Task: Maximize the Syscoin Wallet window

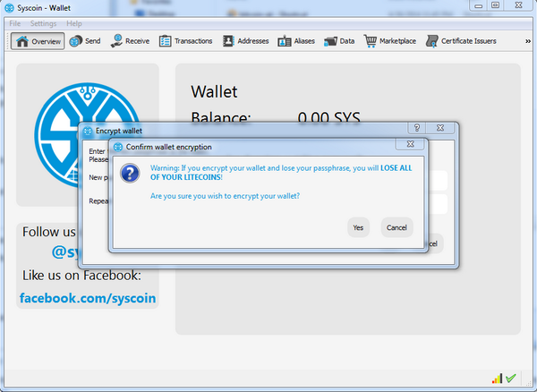Action: pos(495,5)
